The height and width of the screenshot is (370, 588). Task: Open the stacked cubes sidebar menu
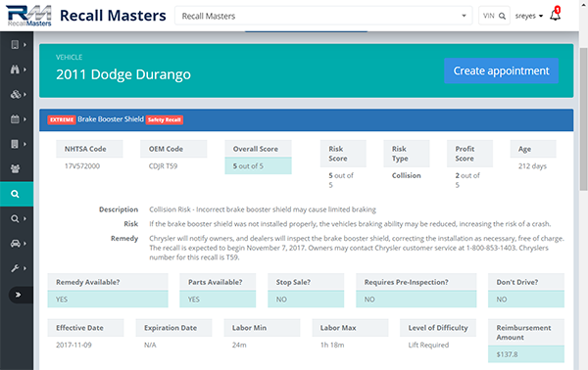16,94
